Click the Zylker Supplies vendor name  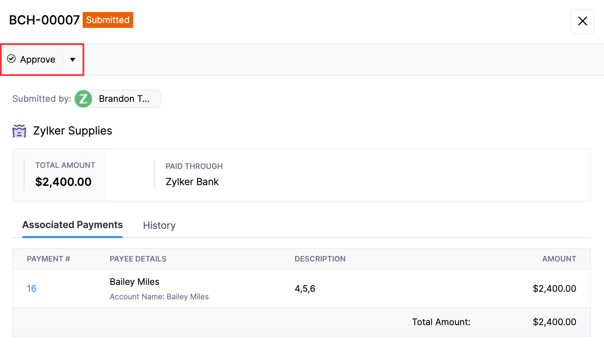[x=73, y=131]
